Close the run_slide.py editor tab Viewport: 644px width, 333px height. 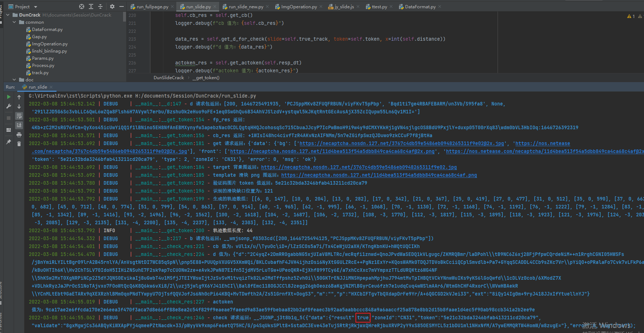215,6
